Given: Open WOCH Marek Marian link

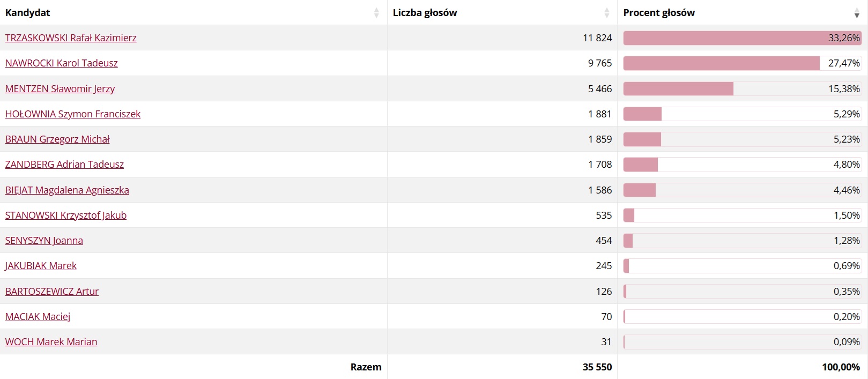Looking at the screenshot, I should pos(51,342).
